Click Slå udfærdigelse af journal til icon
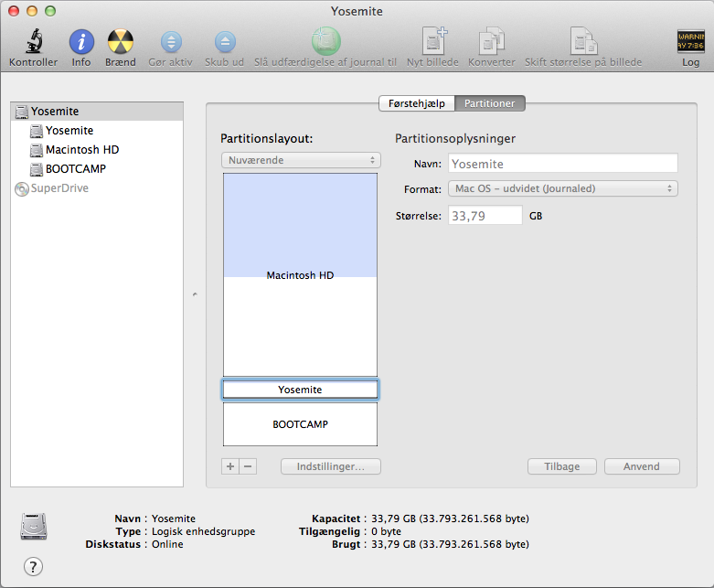 (326, 41)
